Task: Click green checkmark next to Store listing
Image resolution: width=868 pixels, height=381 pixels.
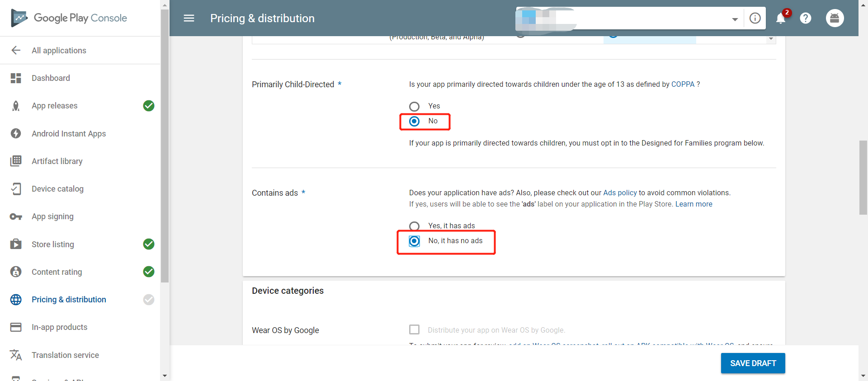Action: (149, 244)
